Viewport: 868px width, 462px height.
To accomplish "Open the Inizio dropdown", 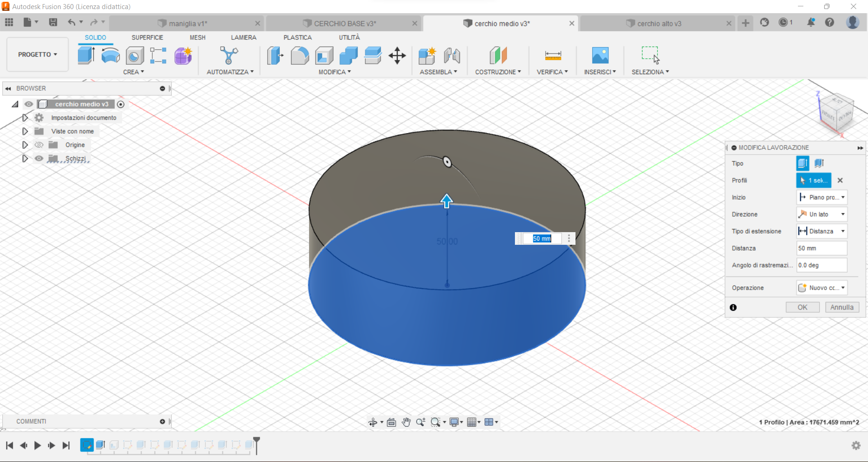I will pos(821,197).
